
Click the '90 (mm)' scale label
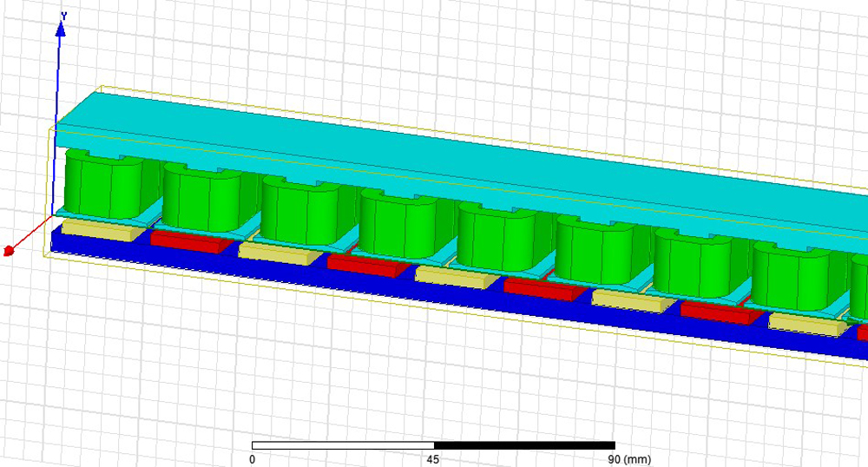[629, 459]
